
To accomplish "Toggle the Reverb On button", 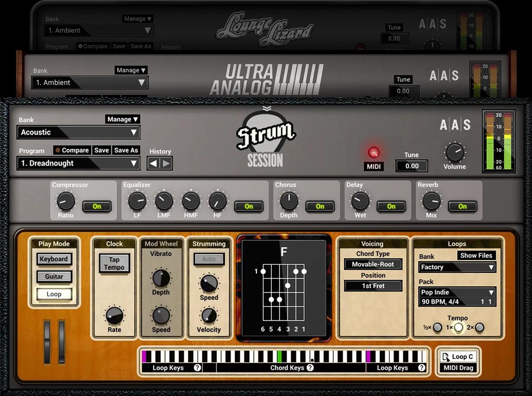I will (x=462, y=206).
